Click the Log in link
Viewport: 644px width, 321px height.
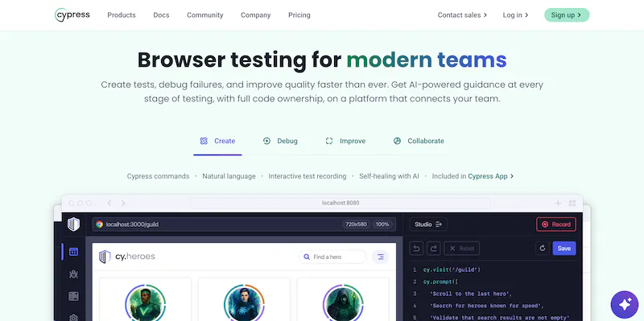(515, 15)
